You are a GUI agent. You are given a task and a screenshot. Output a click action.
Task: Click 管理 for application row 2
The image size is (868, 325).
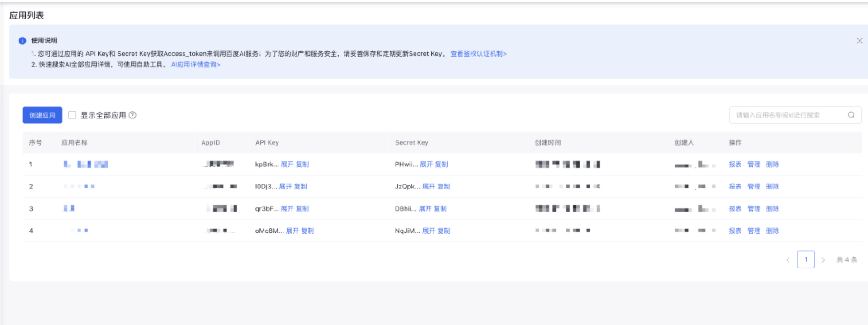coord(754,187)
